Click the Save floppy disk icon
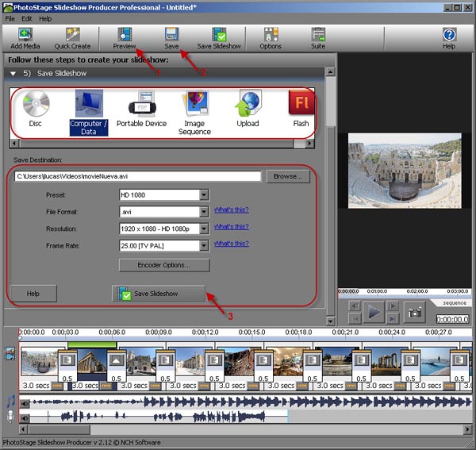 tap(172, 34)
